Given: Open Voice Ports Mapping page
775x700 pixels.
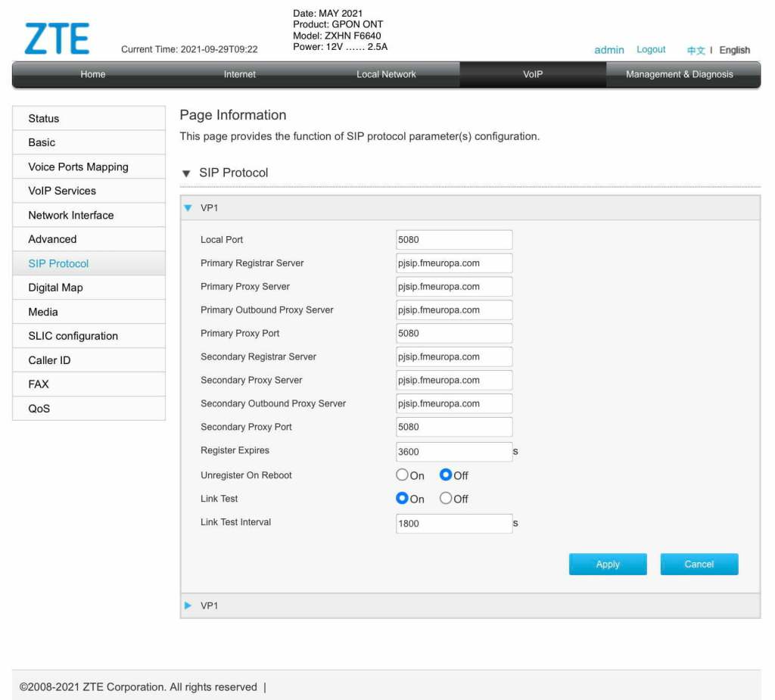Looking at the screenshot, I should pos(89,167).
